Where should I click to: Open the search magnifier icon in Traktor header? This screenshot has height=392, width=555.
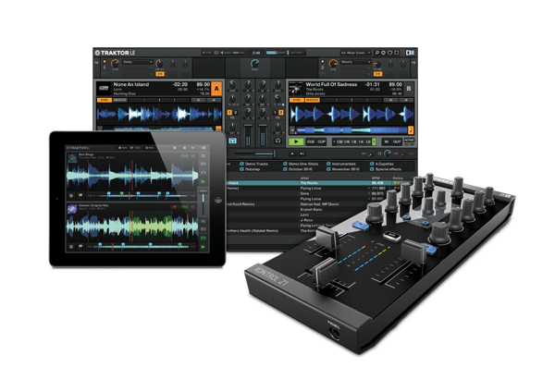coord(377,53)
